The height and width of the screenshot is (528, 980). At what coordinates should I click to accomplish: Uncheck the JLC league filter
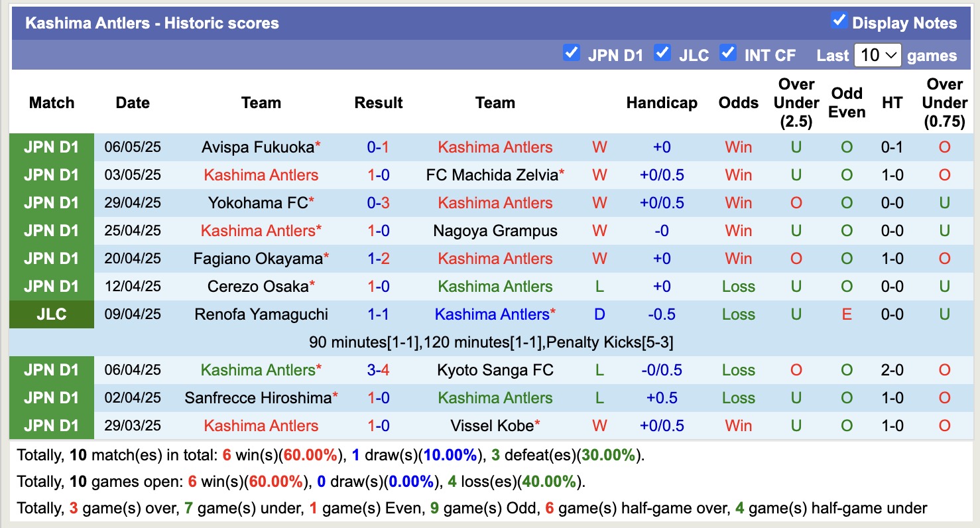[662, 53]
